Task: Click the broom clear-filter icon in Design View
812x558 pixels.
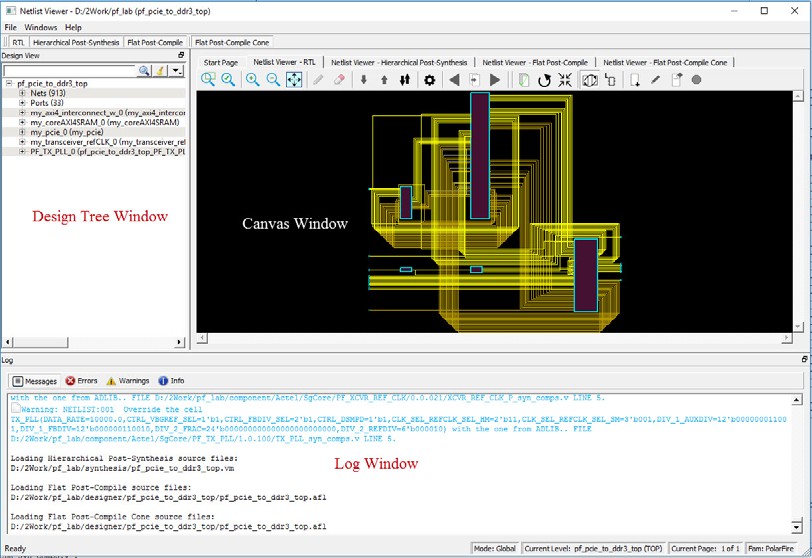Action: pyautogui.click(x=160, y=71)
